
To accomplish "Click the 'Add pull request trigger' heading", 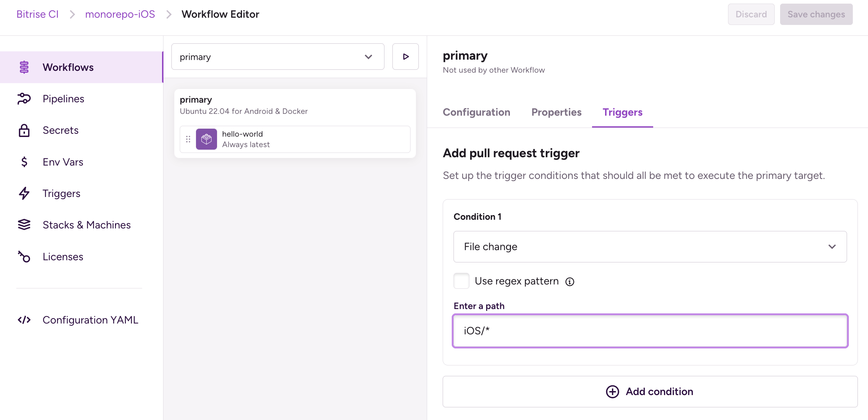I will click(511, 153).
